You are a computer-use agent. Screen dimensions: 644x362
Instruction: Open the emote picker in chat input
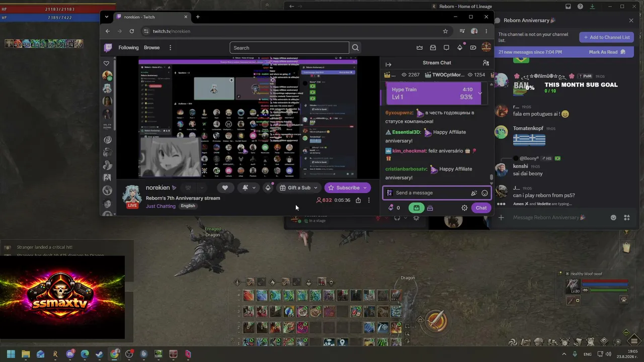pos(485,193)
